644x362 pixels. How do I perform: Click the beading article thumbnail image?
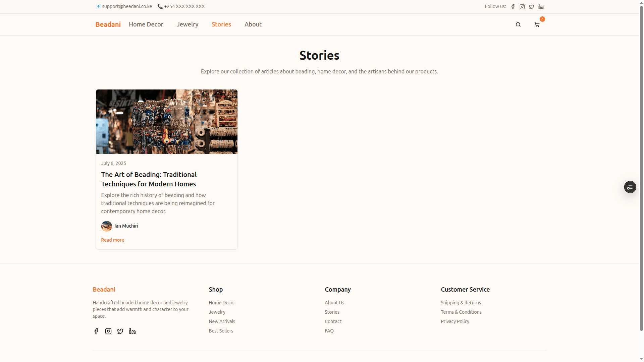(167, 122)
